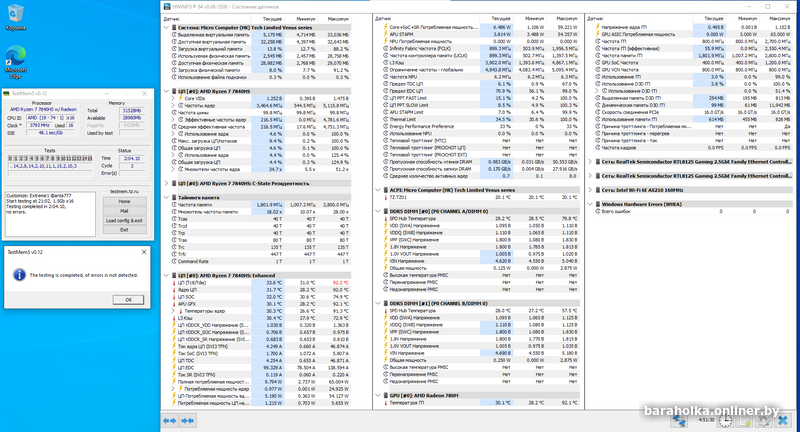Click the clock reset timer icon in HWiNFO
Screen dimensions: 800x432
(725, 421)
